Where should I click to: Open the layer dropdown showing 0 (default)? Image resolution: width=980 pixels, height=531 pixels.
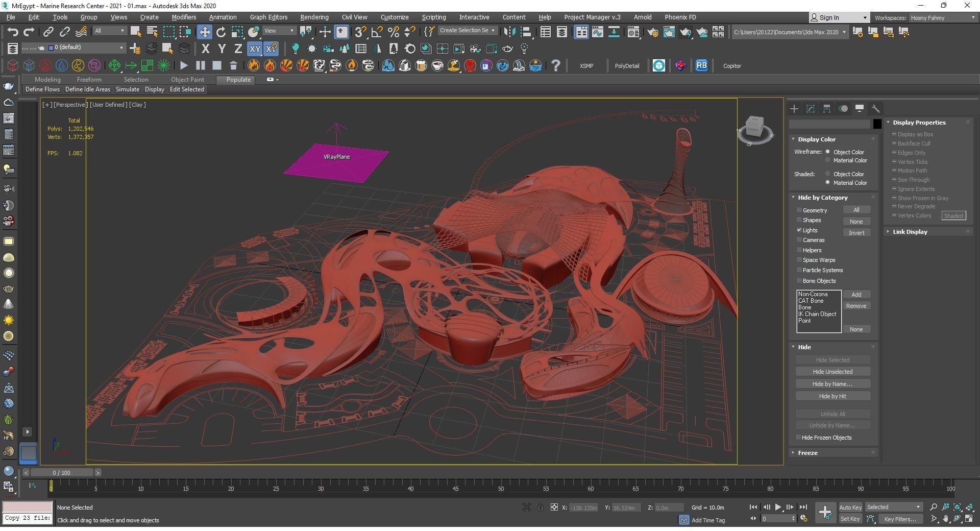(86, 47)
